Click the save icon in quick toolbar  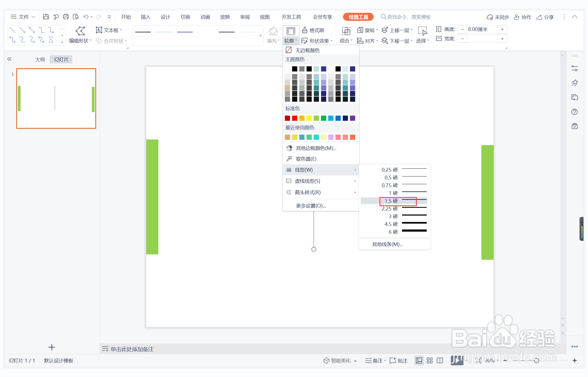(x=46, y=17)
